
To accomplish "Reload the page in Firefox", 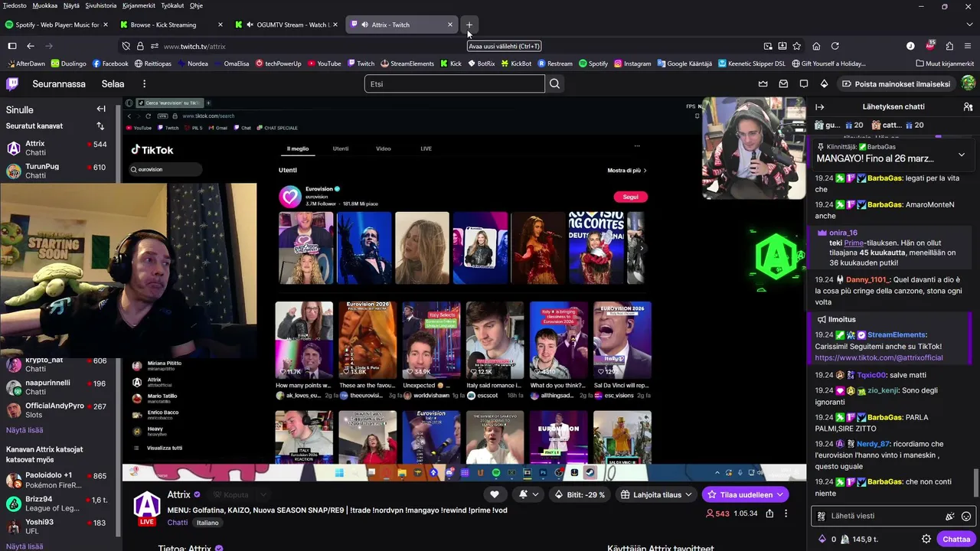I will tap(835, 46).
